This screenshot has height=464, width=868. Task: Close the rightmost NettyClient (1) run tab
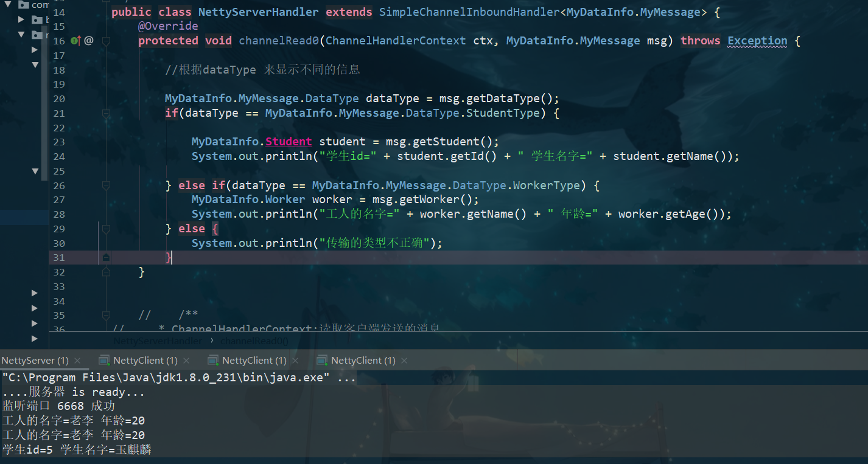tap(404, 361)
